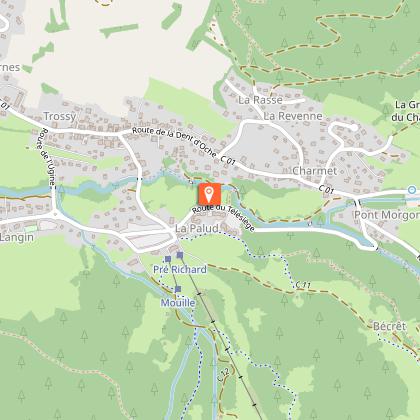Image resolution: width=420 pixels, height=420 pixels.
Task: Select the Trossy village label
Action: (60, 116)
